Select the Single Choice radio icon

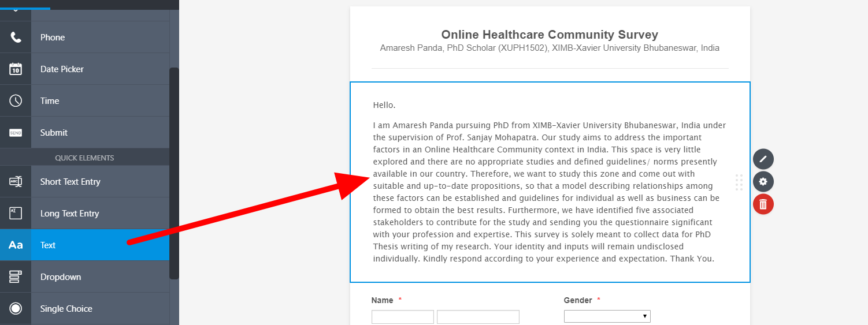(16, 309)
